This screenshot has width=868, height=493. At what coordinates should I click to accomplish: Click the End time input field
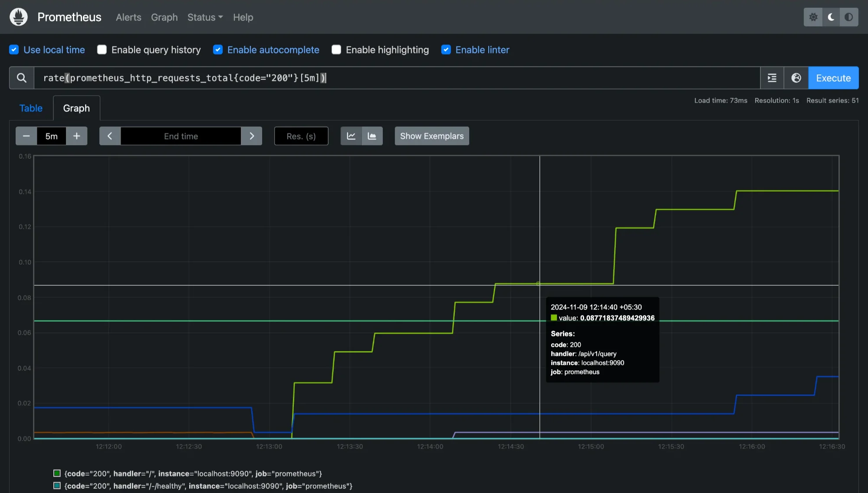tap(181, 136)
